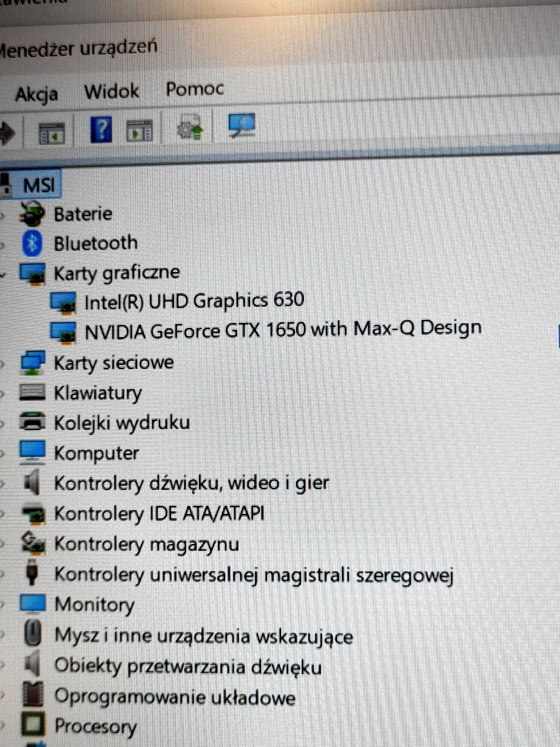Select the MSI root node
Image resolution: width=560 pixels, height=747 pixels.
tap(39, 185)
